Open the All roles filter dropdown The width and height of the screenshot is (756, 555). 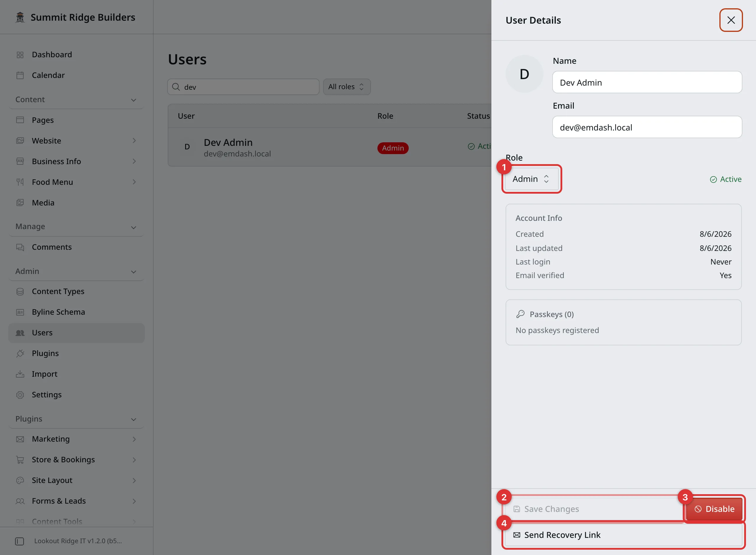pyautogui.click(x=346, y=87)
